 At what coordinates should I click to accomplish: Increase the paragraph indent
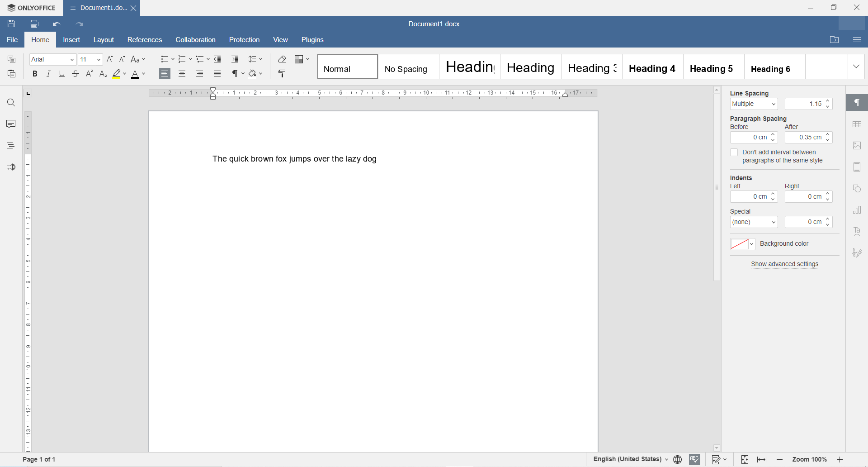click(x=235, y=59)
